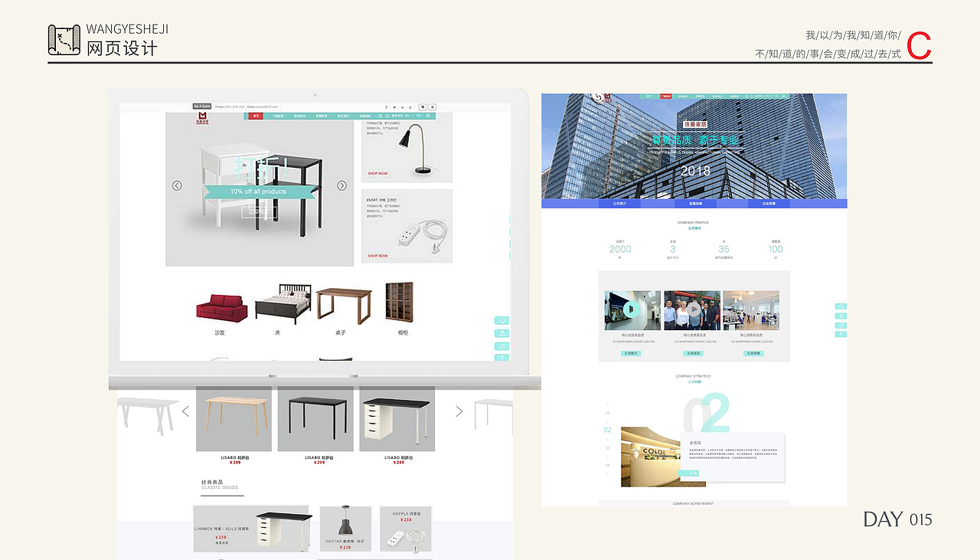Select step 03 on the strategy timeline
Image resolution: width=980 pixels, height=560 pixels.
pos(608,448)
